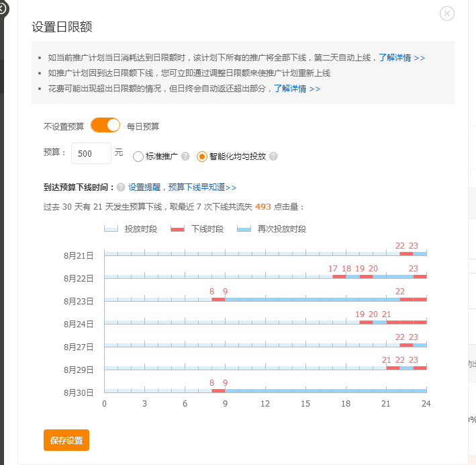The width and height of the screenshot is (476, 465).
Task: Click the help icon beside 标准推广
Action: point(185,157)
